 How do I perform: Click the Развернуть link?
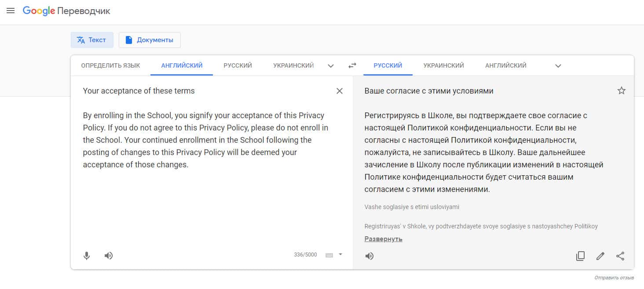383,239
